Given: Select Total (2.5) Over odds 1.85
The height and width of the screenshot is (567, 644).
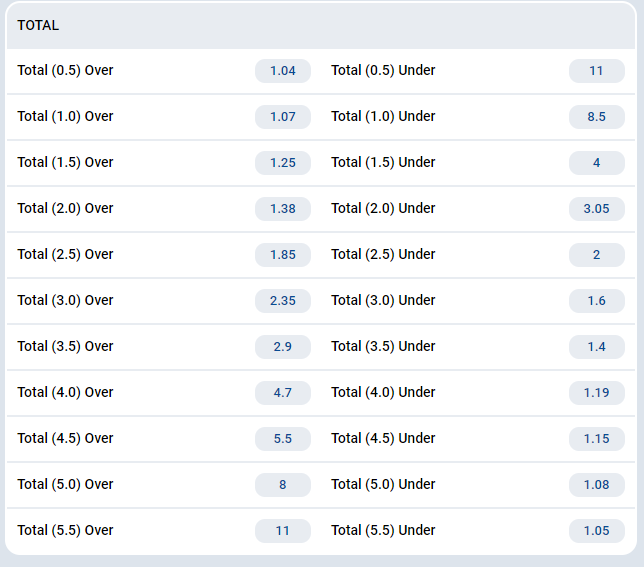Looking at the screenshot, I should pos(282,255).
